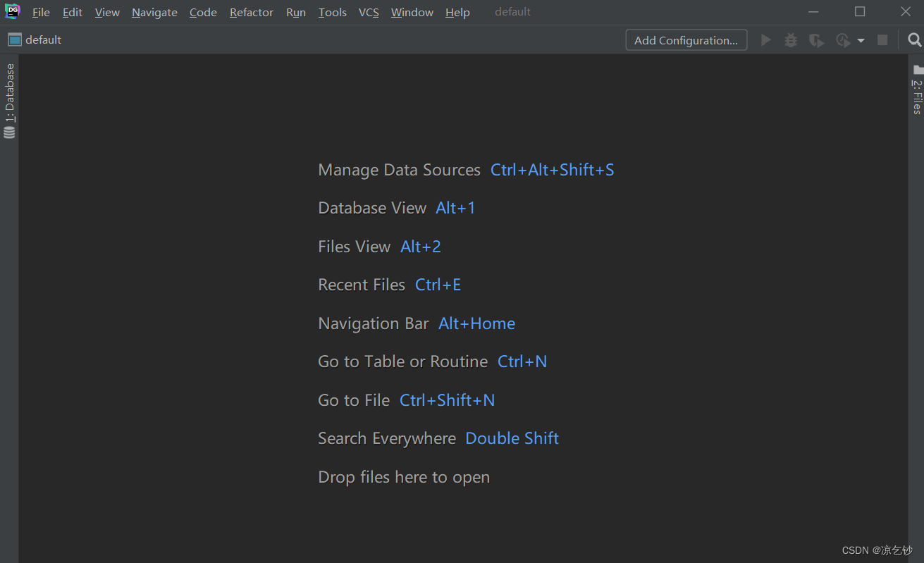Expand the profiler dropdown arrow

861,41
